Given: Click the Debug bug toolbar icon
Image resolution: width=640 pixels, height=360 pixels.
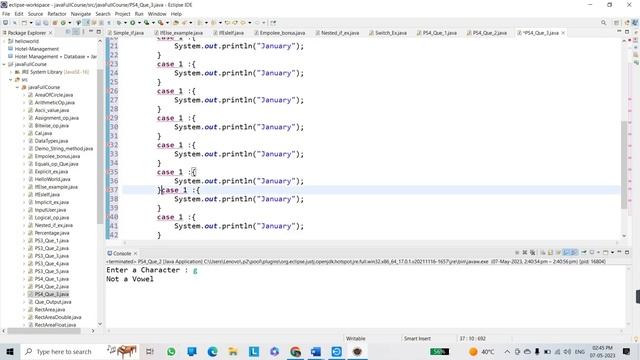Looking at the screenshot, I should (118, 23).
